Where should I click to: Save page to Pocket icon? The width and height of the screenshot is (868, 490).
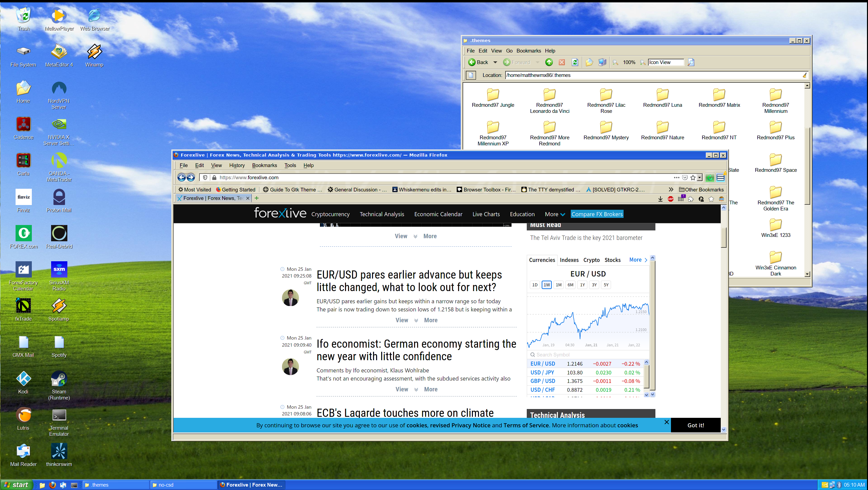point(685,178)
